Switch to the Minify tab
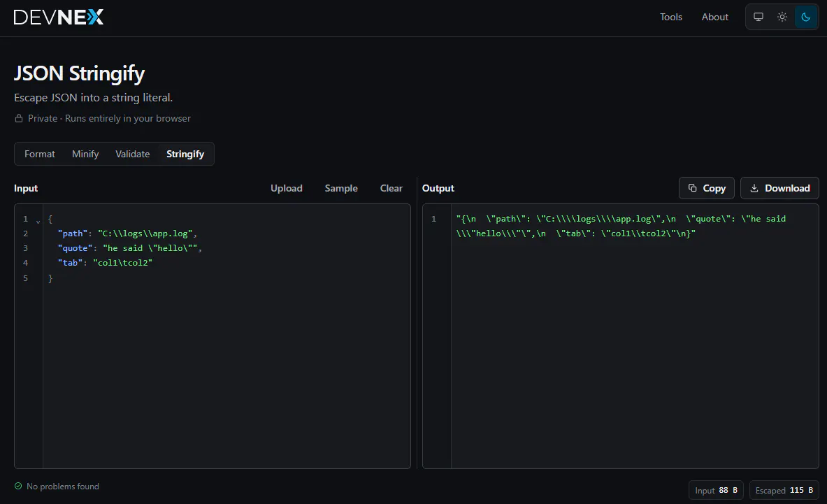The image size is (827, 504). pos(85,154)
